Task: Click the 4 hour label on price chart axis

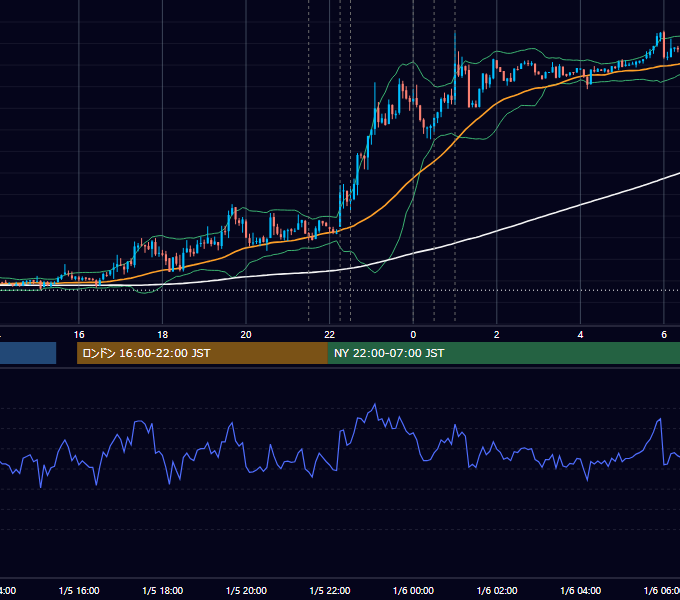Action: 580,335
